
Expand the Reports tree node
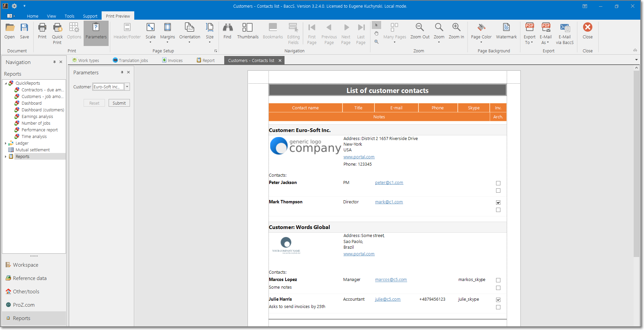point(6,157)
